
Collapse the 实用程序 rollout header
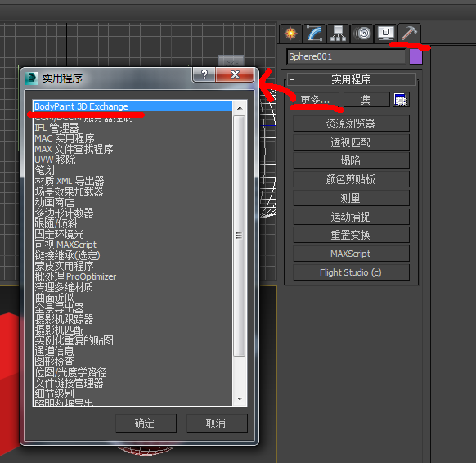click(x=351, y=79)
